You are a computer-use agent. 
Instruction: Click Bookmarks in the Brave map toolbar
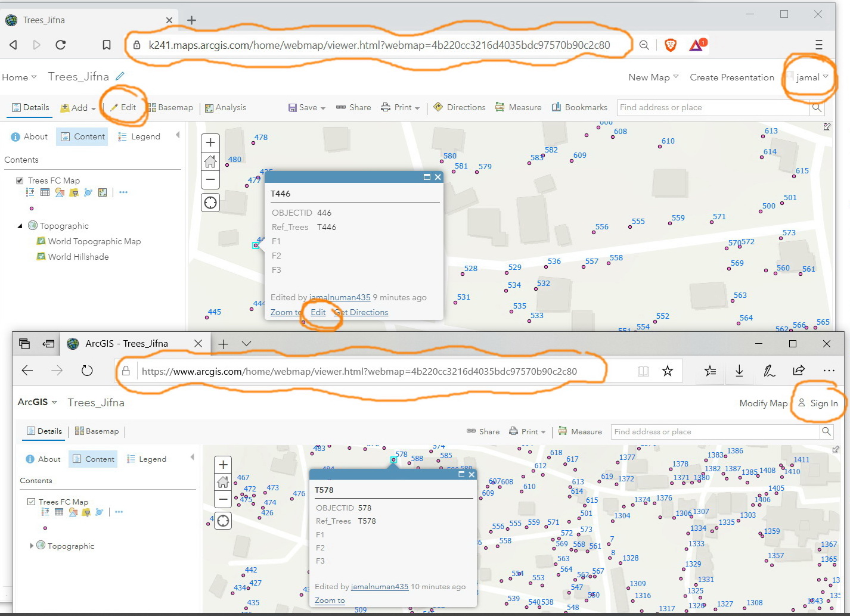(x=579, y=108)
